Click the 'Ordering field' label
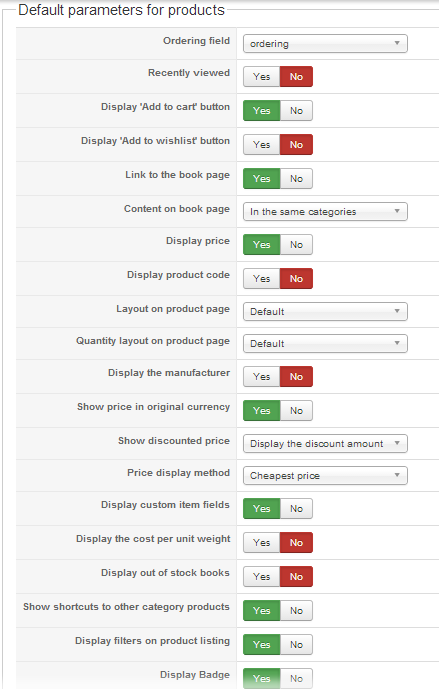Viewport: 439px width, 689px height. coord(196,41)
